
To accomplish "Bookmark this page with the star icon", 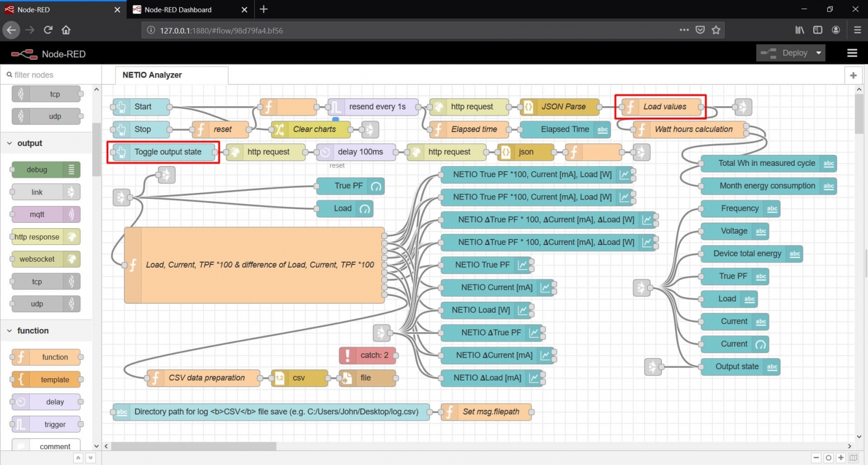I will pyautogui.click(x=716, y=30).
